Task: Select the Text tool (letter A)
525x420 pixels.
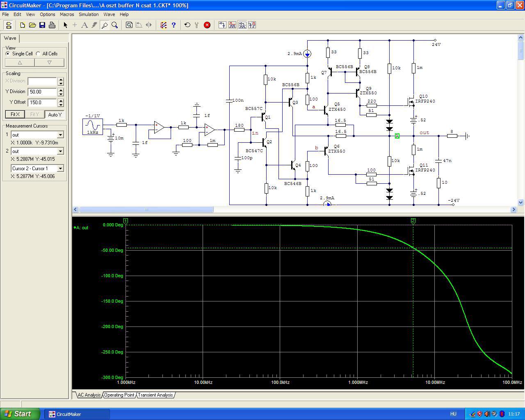Action: coord(84,25)
